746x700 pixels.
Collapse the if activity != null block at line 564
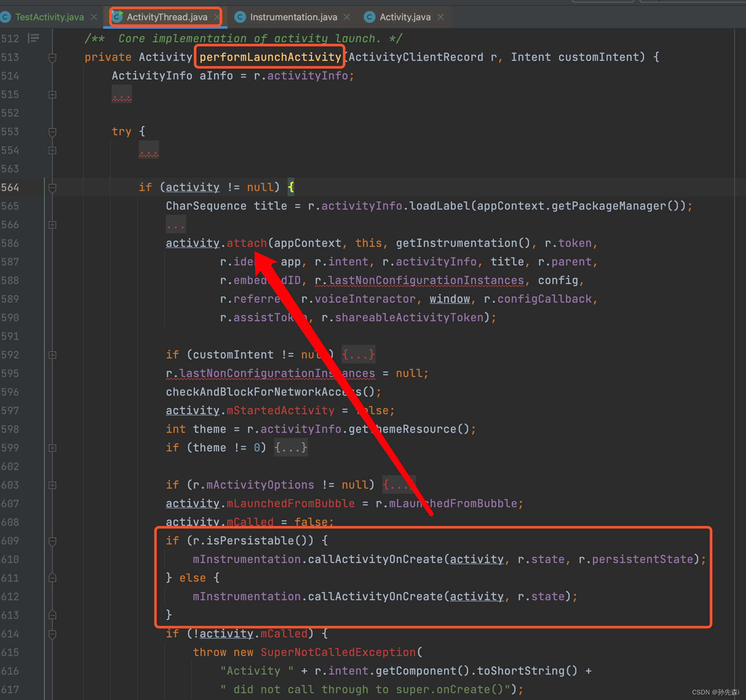tap(52, 188)
